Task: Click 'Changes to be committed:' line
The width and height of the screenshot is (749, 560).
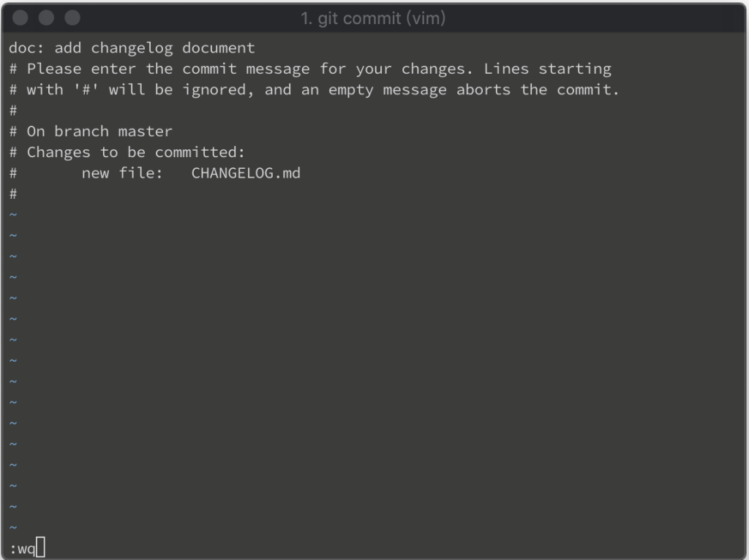Action: click(x=135, y=152)
